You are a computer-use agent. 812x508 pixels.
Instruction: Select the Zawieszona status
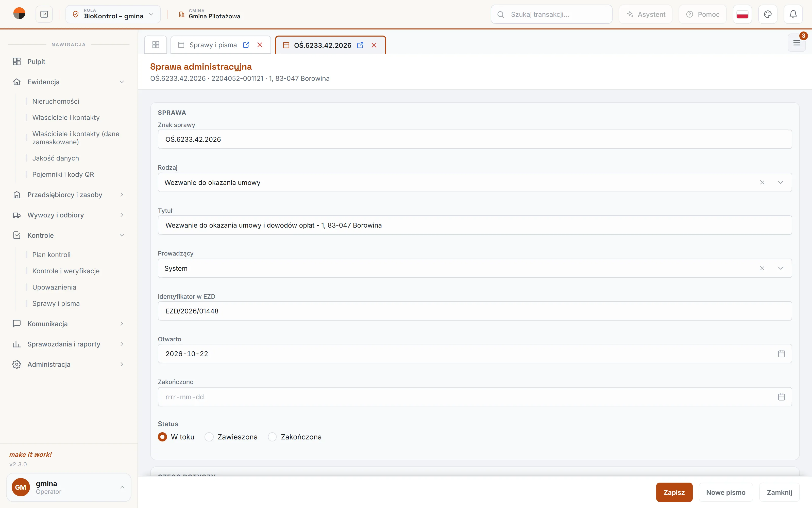(209, 437)
